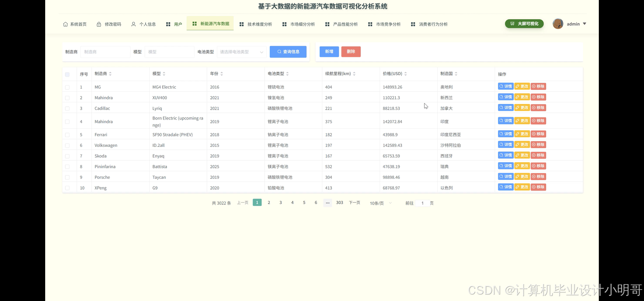
Task: Click 更改 for the XUV400 row
Action: pyautogui.click(x=522, y=97)
